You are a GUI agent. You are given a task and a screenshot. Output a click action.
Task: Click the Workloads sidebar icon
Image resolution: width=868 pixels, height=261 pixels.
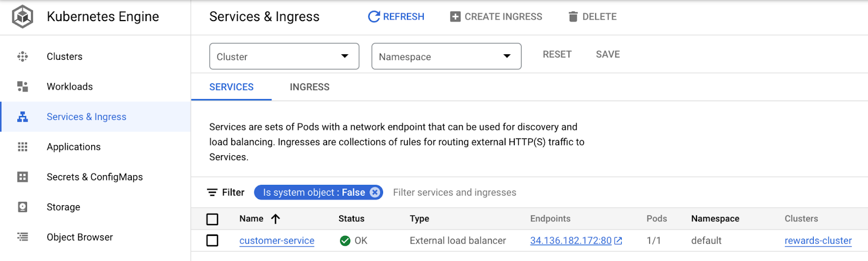point(22,87)
